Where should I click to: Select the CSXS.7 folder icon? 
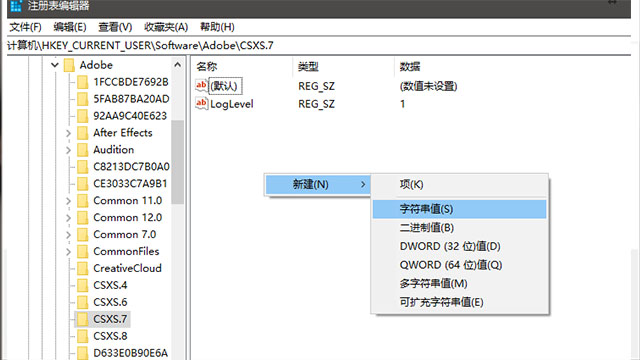(82, 319)
